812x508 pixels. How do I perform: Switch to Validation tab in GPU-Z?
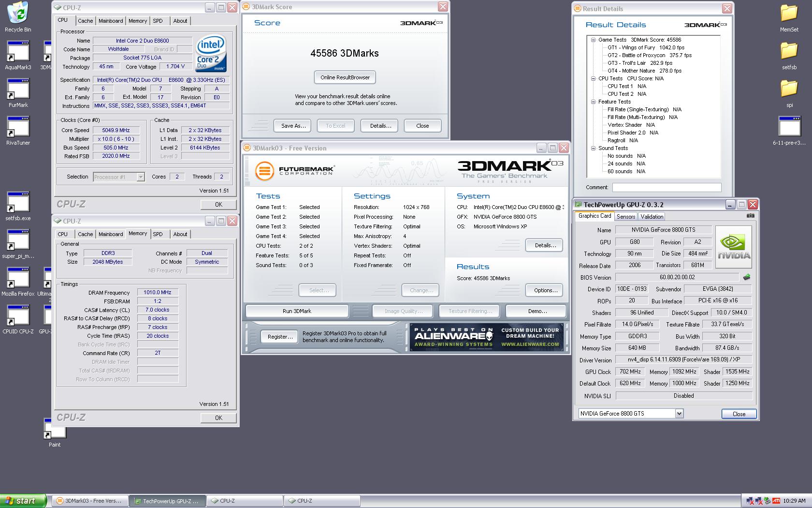(x=652, y=217)
